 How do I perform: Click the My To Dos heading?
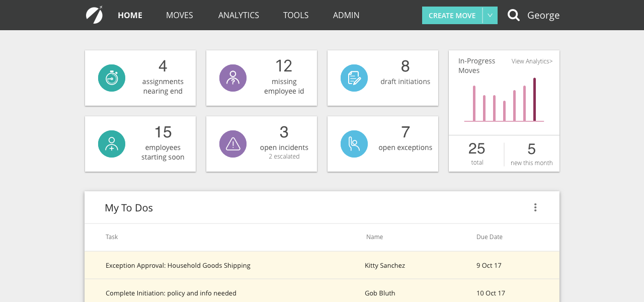click(129, 208)
